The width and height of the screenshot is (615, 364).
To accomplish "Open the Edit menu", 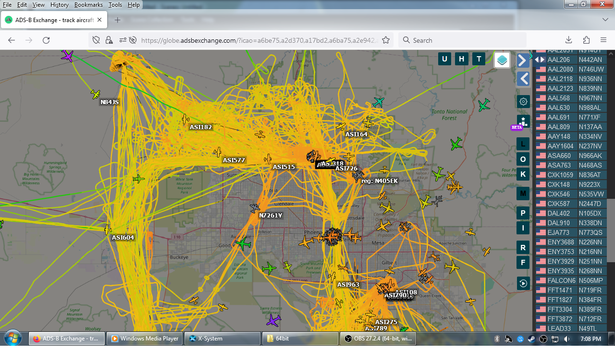I will click(x=22, y=5).
